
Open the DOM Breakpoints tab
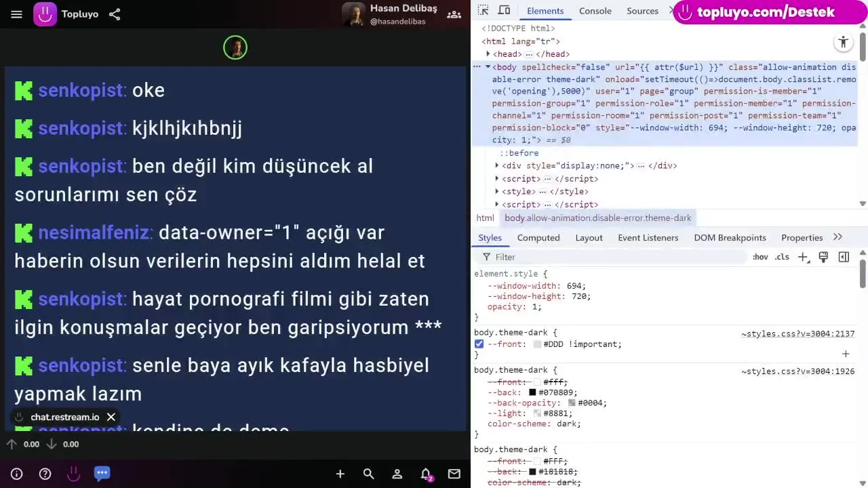tap(730, 238)
